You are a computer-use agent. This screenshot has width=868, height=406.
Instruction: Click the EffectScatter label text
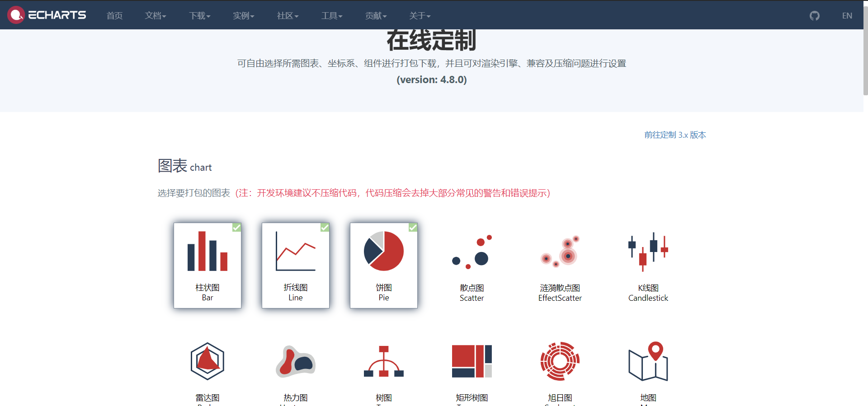coord(560,298)
